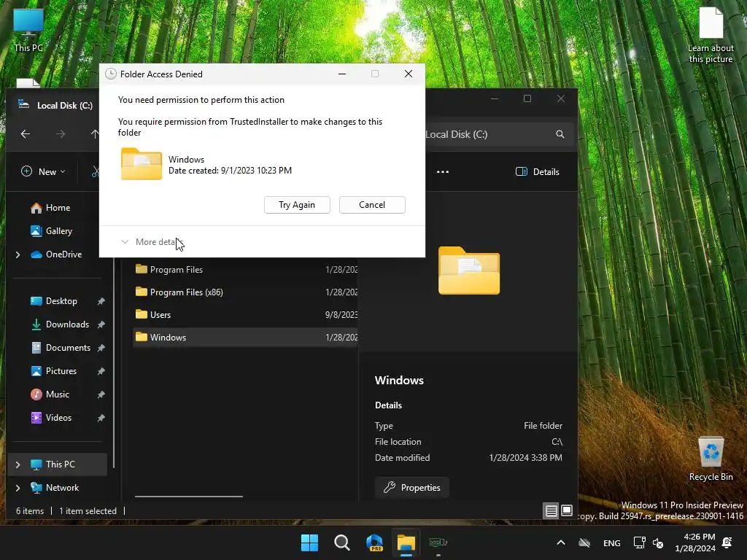The image size is (747, 560).
Task: Select the Program Files folder row
Action: [245, 270]
